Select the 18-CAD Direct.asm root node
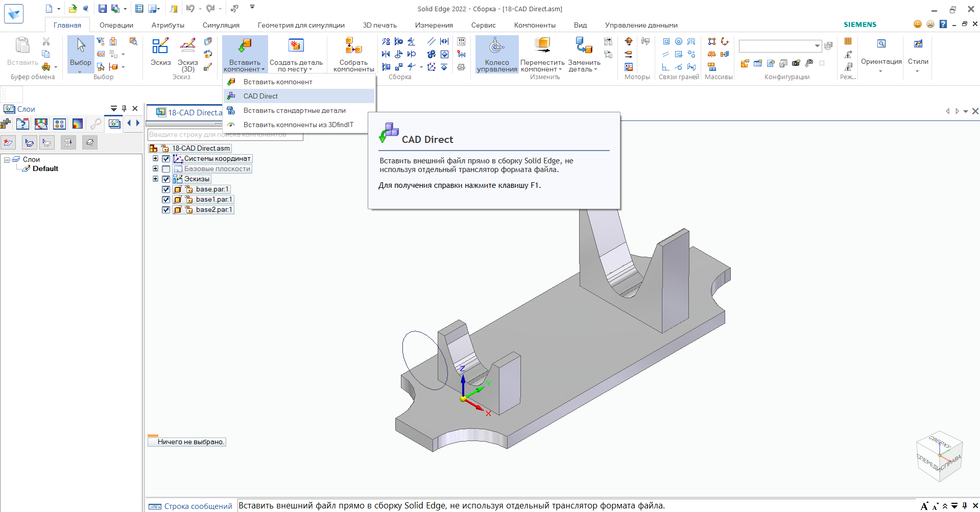980x512 pixels. pyautogui.click(x=201, y=149)
